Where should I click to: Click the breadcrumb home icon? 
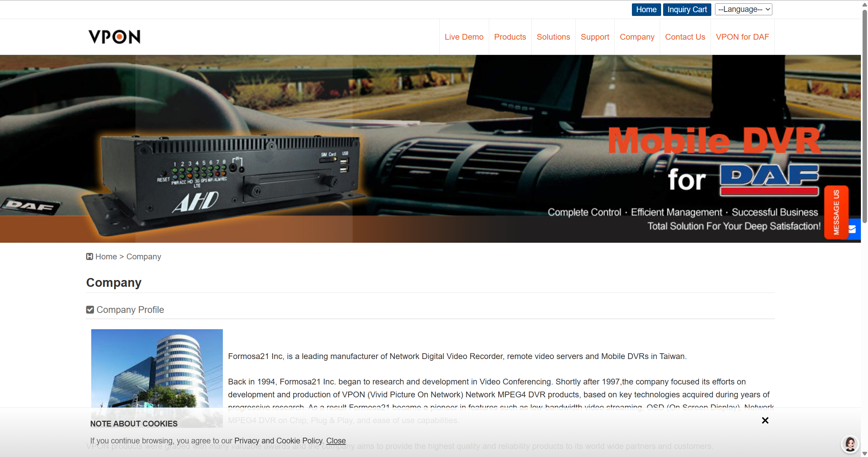point(90,257)
